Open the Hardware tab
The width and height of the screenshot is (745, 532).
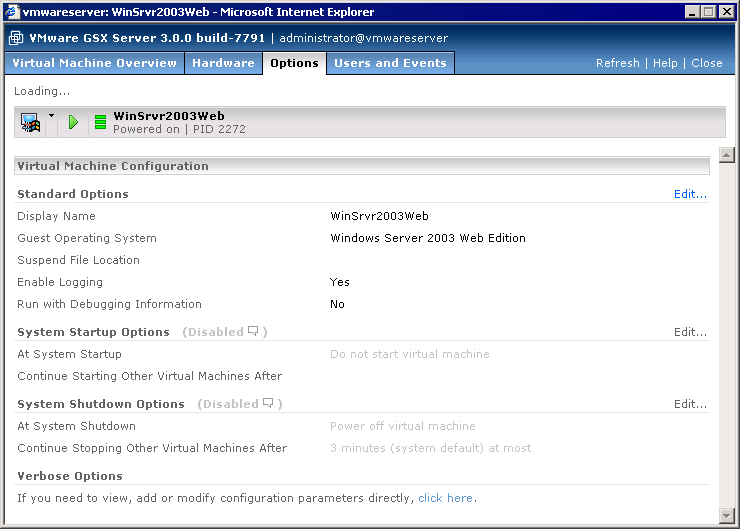click(223, 63)
